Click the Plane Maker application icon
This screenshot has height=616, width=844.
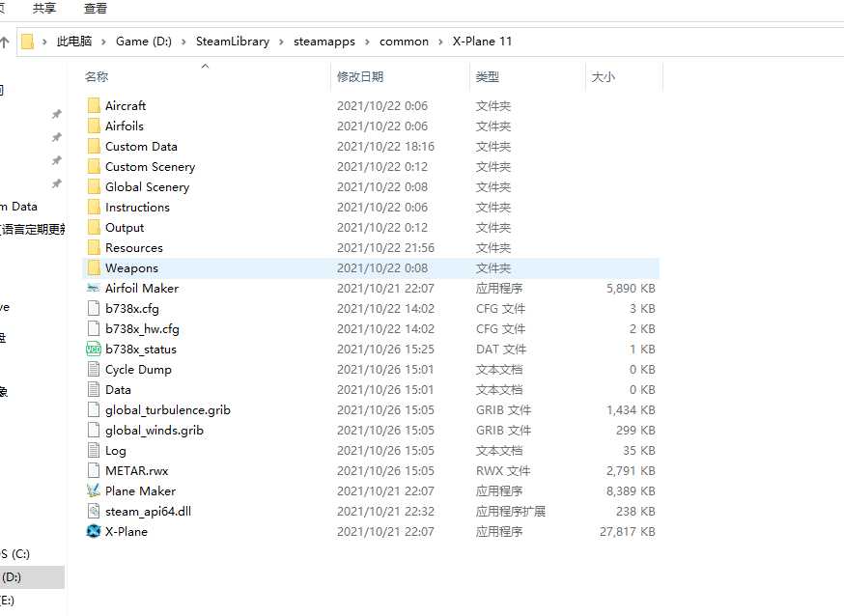tap(94, 490)
